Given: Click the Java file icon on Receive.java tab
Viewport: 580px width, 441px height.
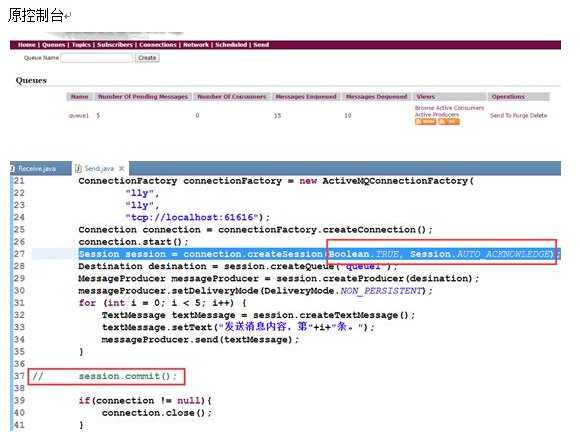Looking at the screenshot, I should [x=12, y=168].
